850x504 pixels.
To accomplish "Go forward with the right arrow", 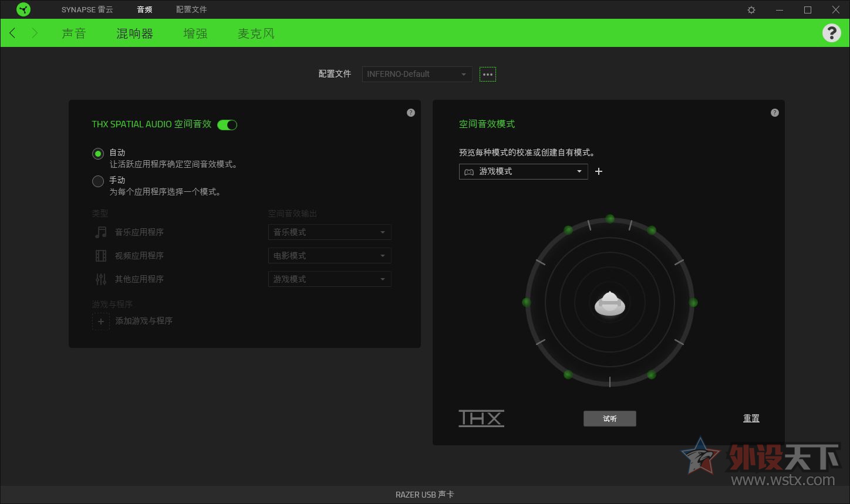I will click(35, 33).
